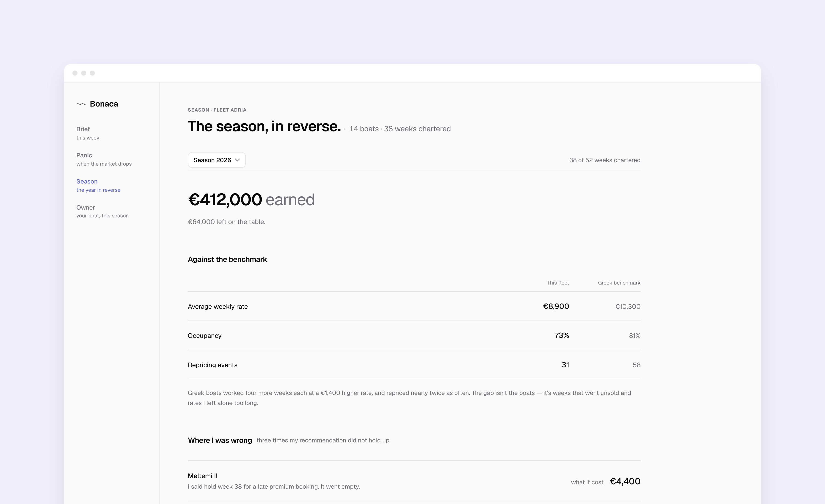The image size is (825, 504).
Task: Click the €4,400 cost figure
Action: 625,481
